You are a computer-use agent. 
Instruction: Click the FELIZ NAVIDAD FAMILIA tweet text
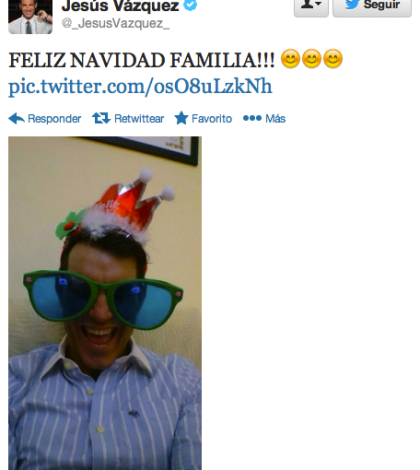(142, 60)
